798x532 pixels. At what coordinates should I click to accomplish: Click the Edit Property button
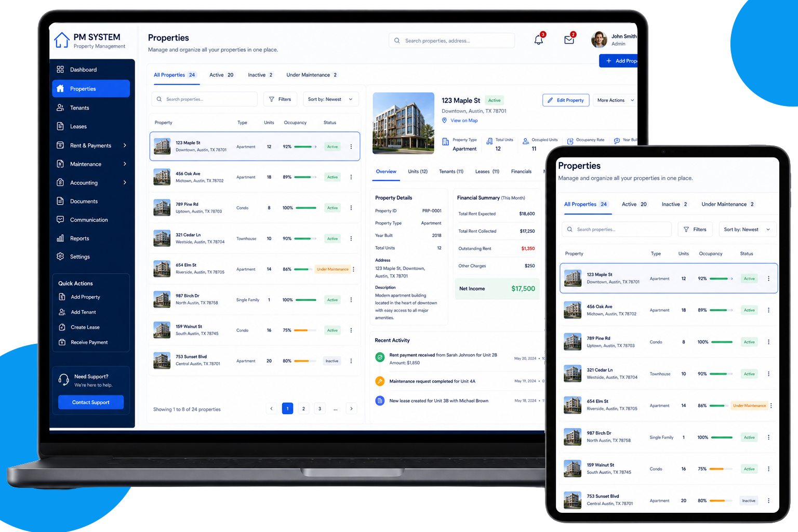pos(566,100)
